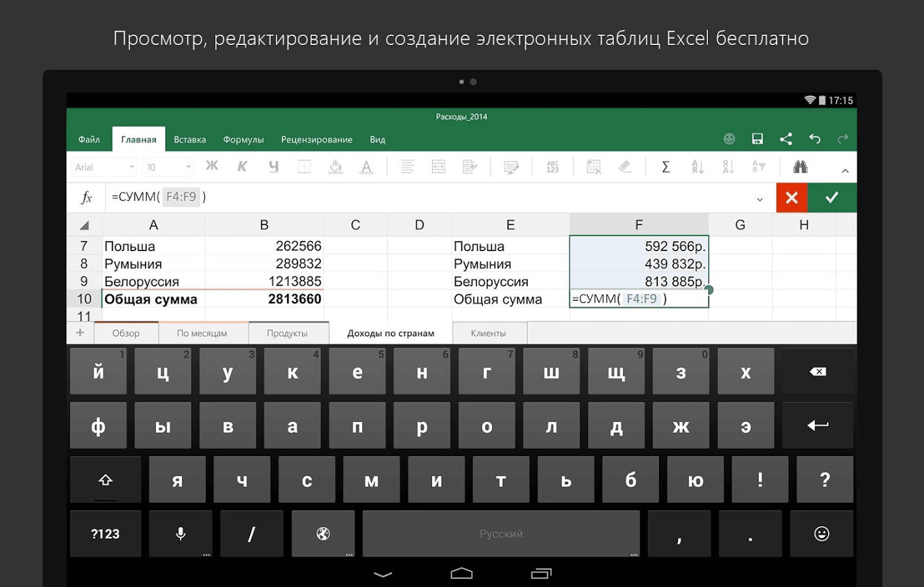Open number format ABC 123 icon

[553, 167]
